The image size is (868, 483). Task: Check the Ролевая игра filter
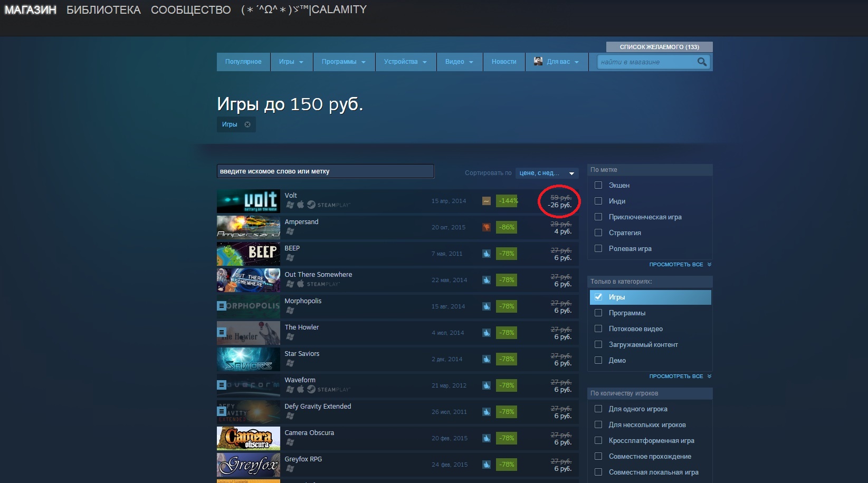(598, 248)
